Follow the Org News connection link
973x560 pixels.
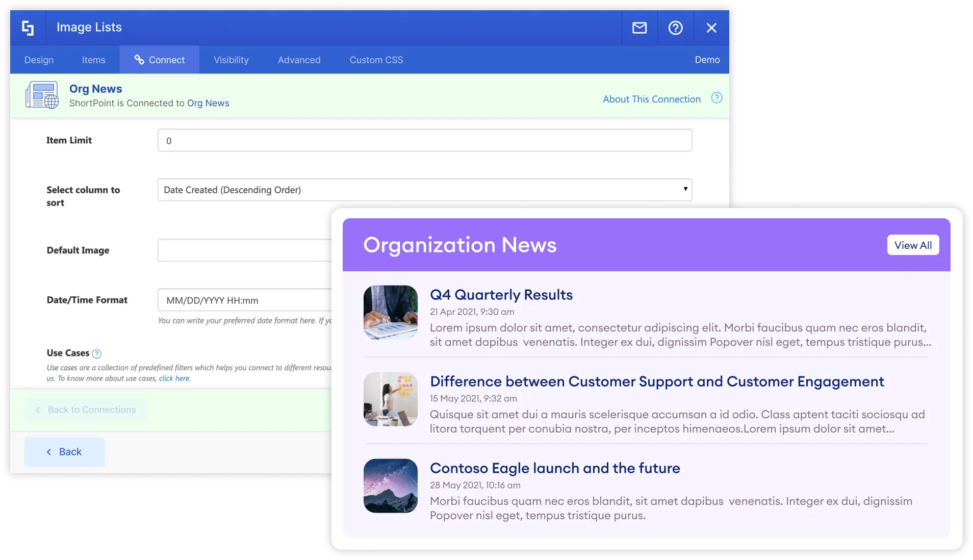click(208, 103)
